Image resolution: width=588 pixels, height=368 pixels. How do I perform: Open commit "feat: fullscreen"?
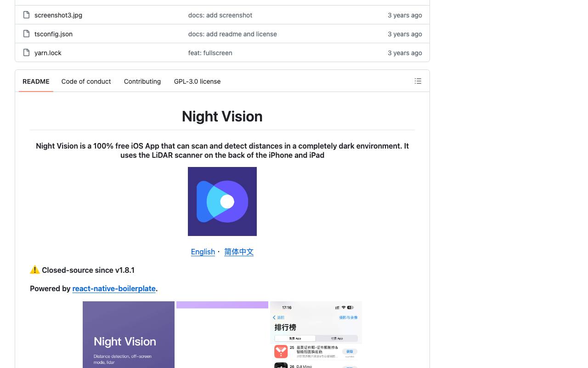pos(210,53)
